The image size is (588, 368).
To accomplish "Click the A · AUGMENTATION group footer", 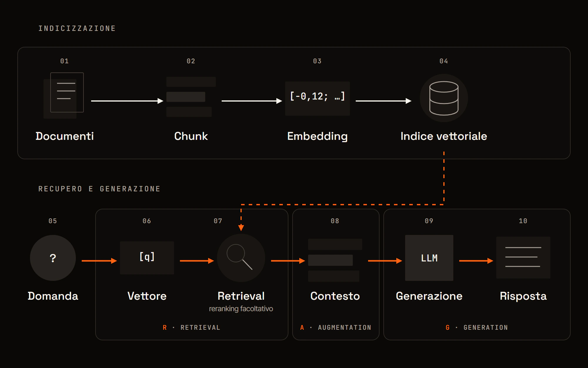I will (336, 328).
